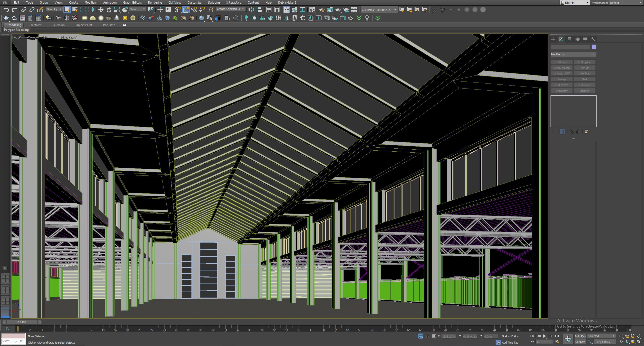This screenshot has height=346, width=644.
Task: Open the Select by Name list
Action: pyautogui.click(x=75, y=10)
